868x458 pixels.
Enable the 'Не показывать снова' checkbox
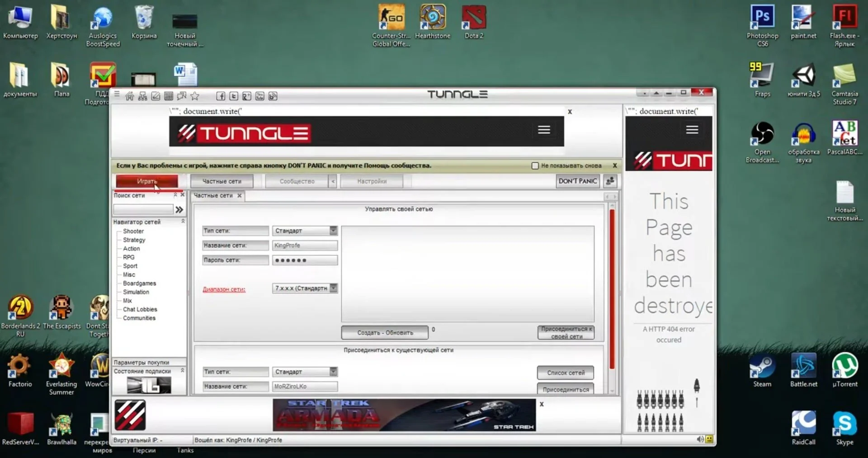coord(535,166)
